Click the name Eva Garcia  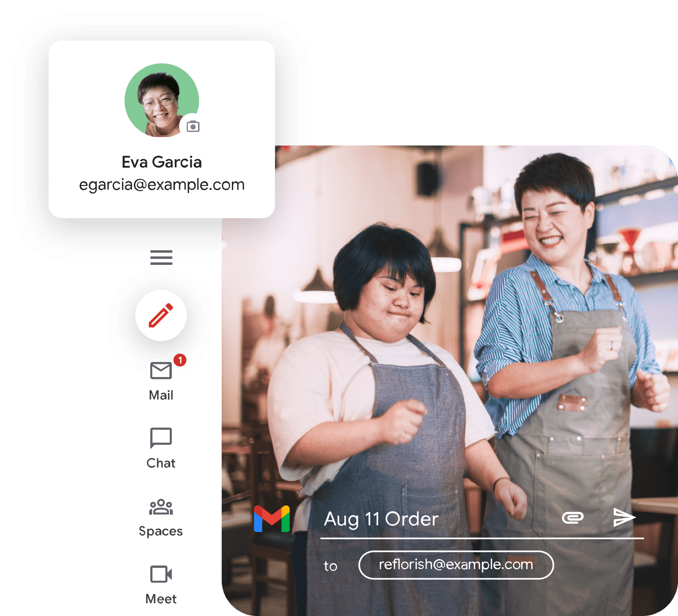click(162, 162)
